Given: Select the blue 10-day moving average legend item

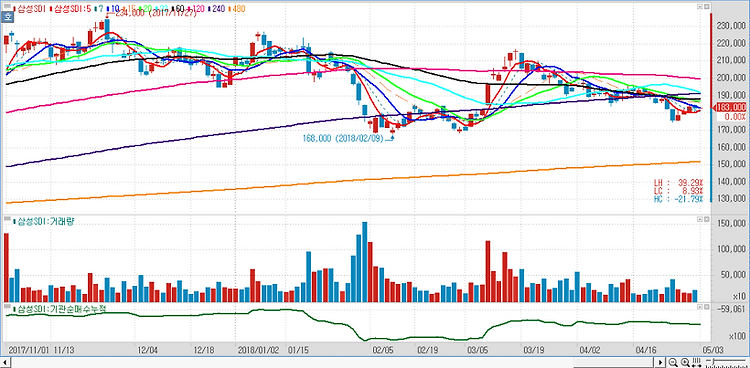Looking at the screenshot, I should click(113, 9).
